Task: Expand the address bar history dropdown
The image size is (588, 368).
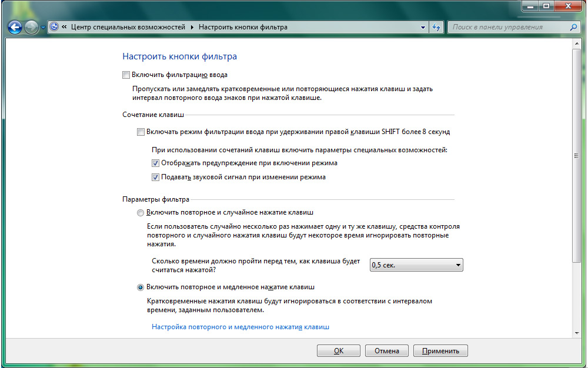Action: coord(423,28)
